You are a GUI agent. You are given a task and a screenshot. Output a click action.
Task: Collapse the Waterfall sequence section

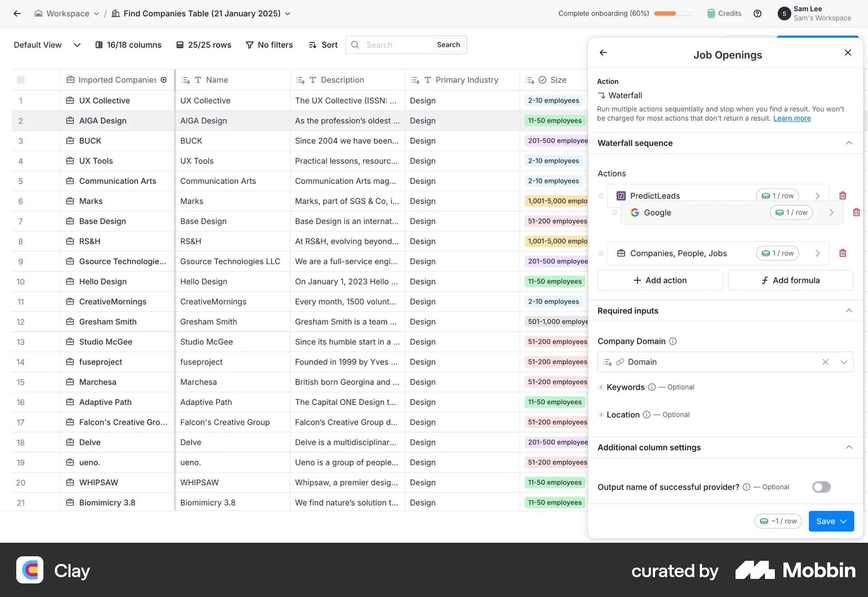pos(849,143)
